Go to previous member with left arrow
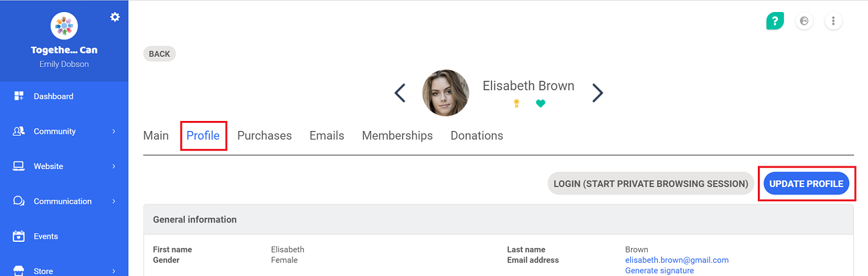This screenshot has width=868, height=276. point(400,93)
